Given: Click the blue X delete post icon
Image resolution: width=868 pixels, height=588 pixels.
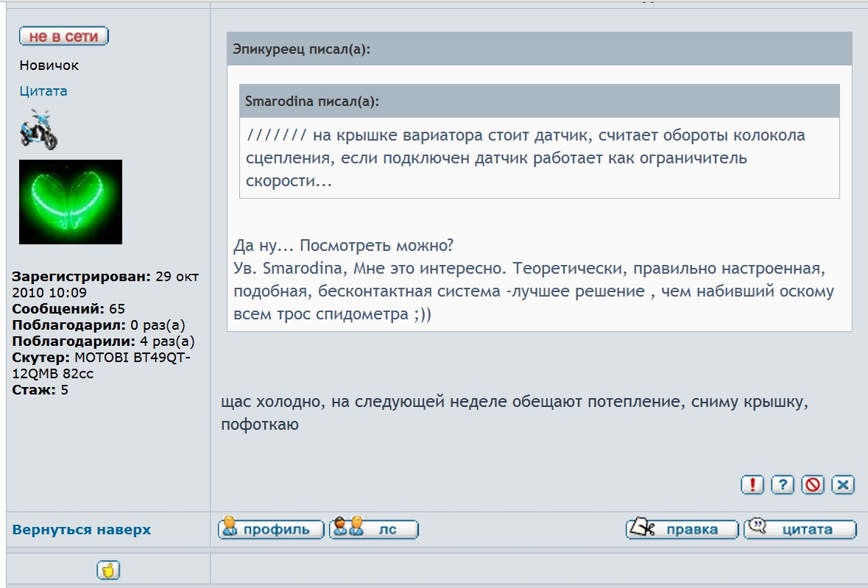Looking at the screenshot, I should point(843,484).
